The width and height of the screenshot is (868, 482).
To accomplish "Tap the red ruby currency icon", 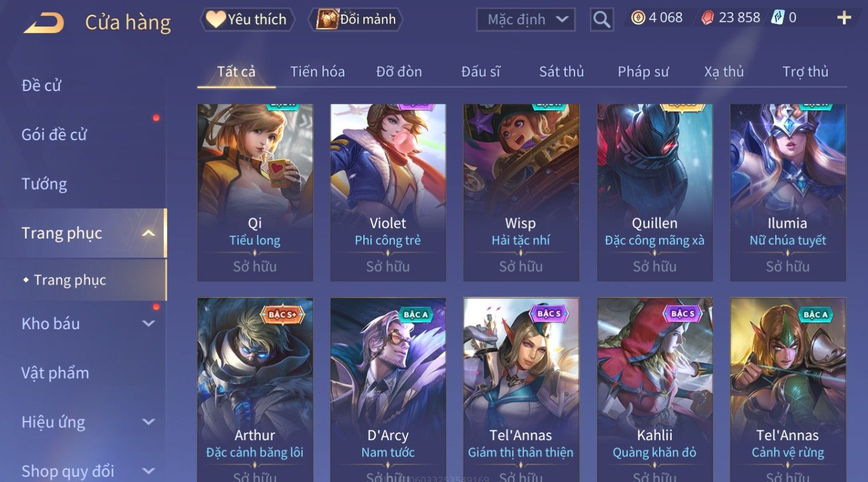I will [707, 18].
